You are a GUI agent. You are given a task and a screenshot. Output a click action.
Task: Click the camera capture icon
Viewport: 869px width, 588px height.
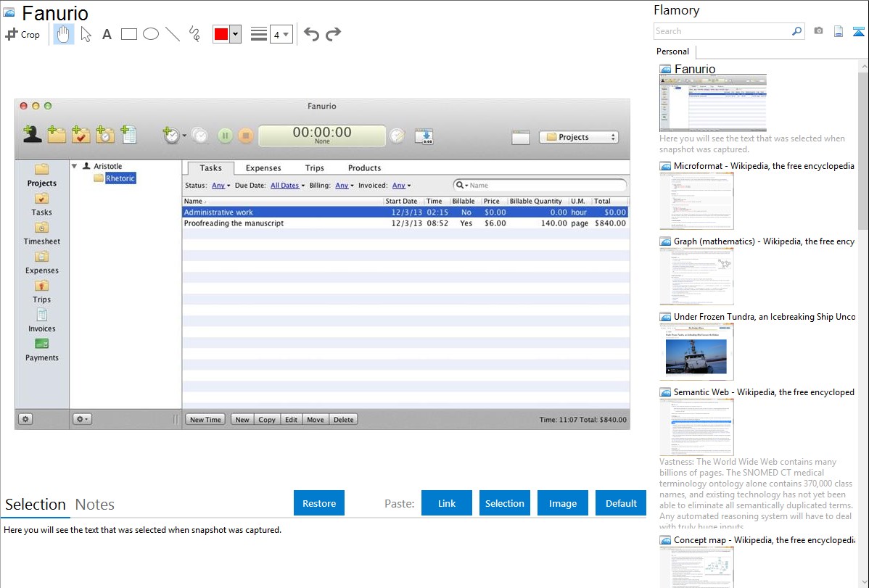click(x=818, y=31)
